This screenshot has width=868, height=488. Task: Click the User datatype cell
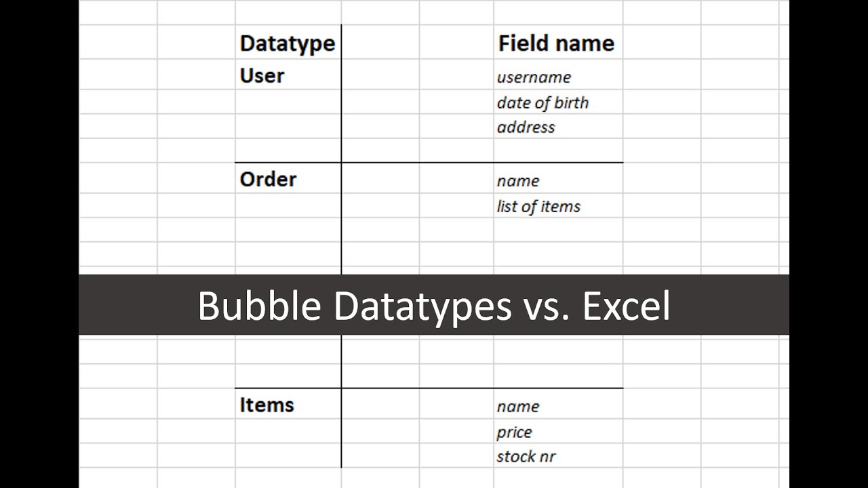[x=262, y=76]
